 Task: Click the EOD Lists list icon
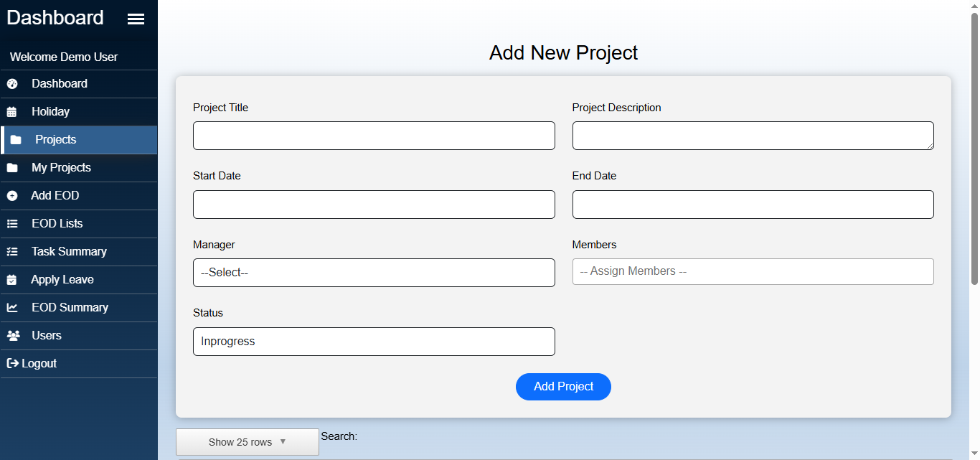coord(12,224)
